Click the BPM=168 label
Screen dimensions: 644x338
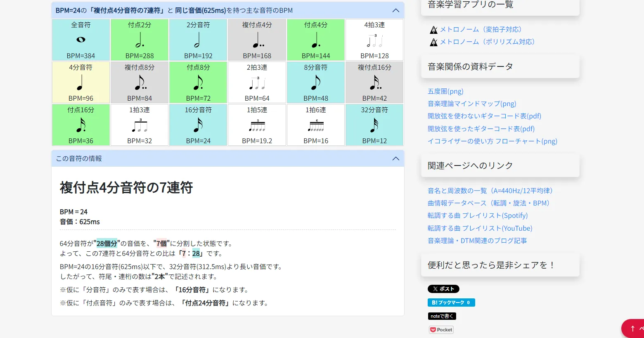click(257, 56)
